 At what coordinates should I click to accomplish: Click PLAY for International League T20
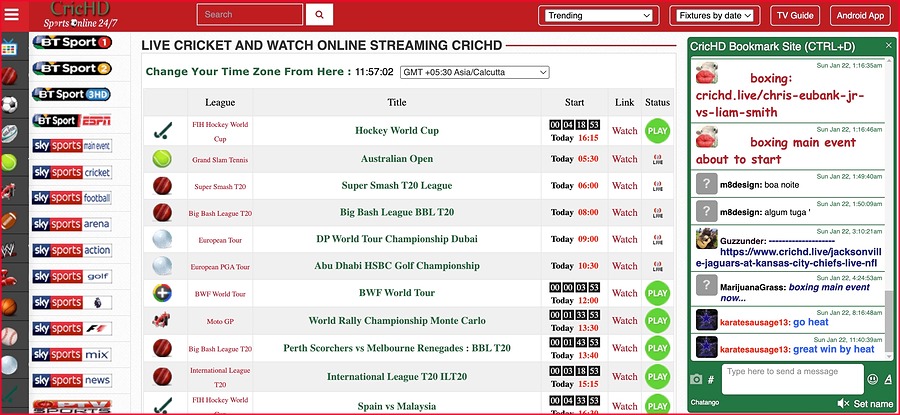point(657,377)
